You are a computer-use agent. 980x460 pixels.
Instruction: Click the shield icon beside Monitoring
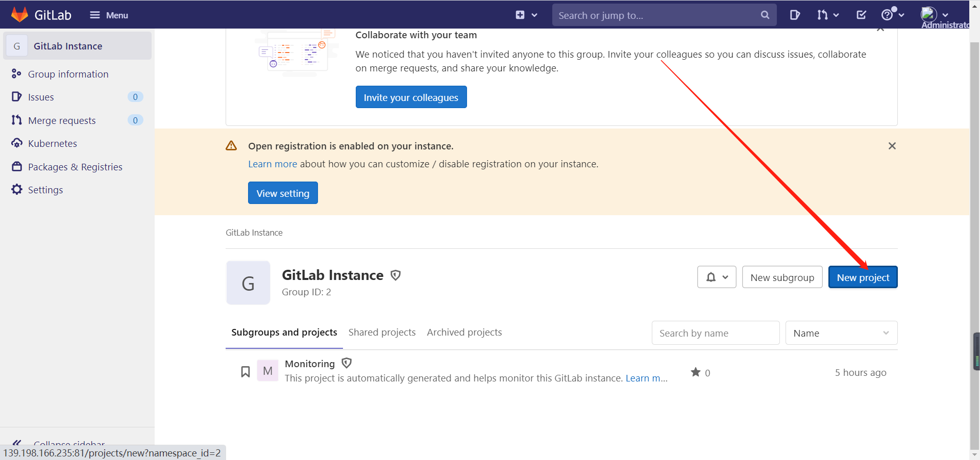[x=347, y=363]
